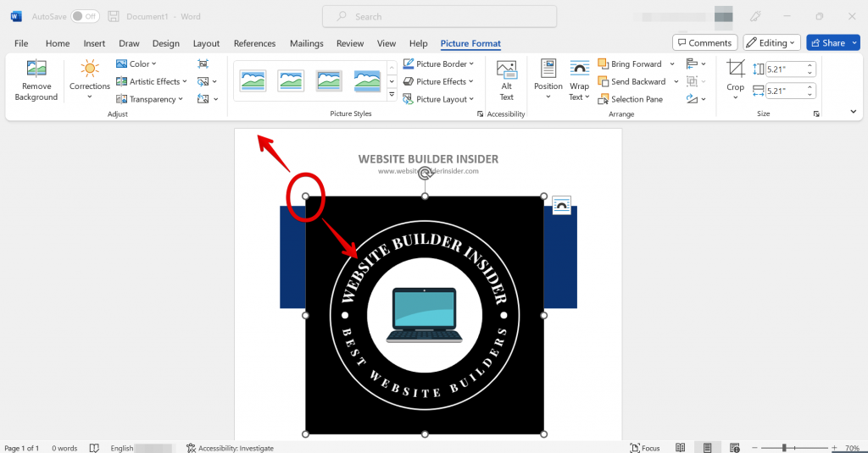Image resolution: width=868 pixels, height=453 pixels.
Task: Click the Search box in title bar
Action: pos(439,16)
